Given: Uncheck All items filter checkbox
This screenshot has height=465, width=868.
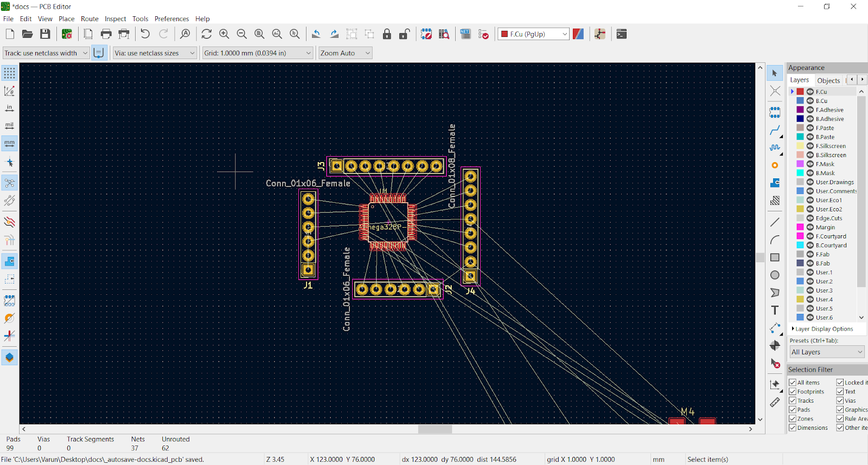Looking at the screenshot, I should 793,383.
